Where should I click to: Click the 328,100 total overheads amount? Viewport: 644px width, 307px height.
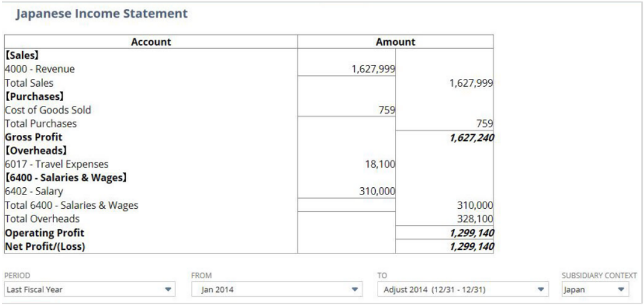(475, 219)
